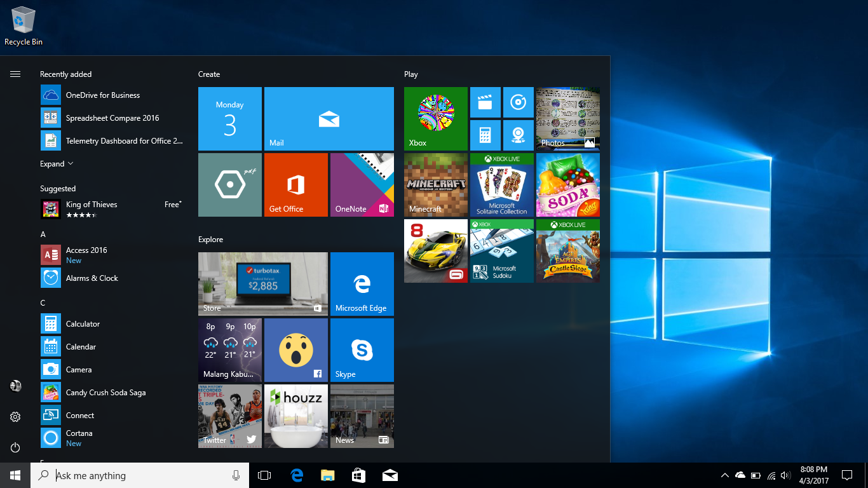Open File Explorer from the taskbar

(x=328, y=475)
